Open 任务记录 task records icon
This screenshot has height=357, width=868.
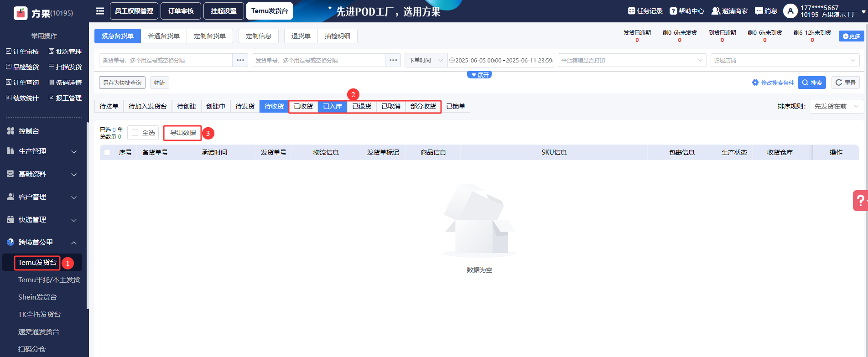631,11
